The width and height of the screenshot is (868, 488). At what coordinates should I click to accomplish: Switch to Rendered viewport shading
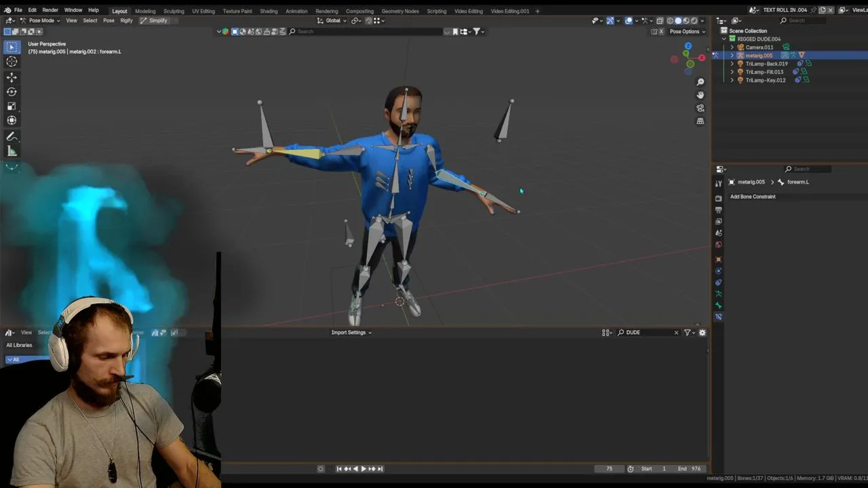694,21
